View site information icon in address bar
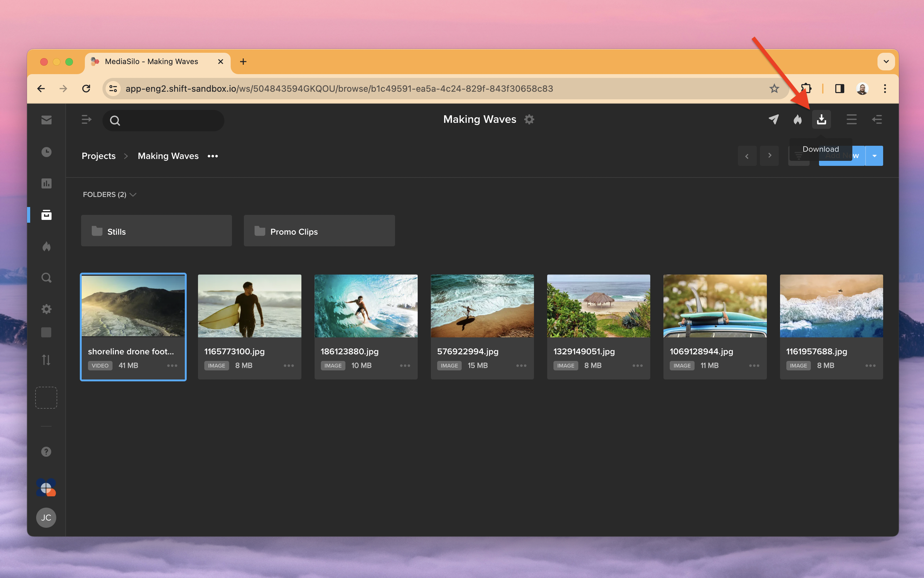924x578 pixels. click(x=113, y=89)
